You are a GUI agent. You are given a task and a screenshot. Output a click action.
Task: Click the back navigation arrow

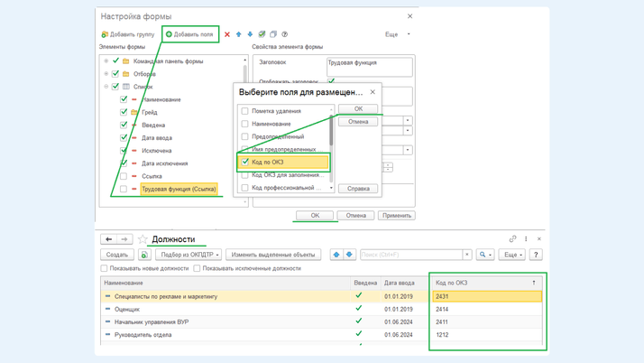pos(109,239)
